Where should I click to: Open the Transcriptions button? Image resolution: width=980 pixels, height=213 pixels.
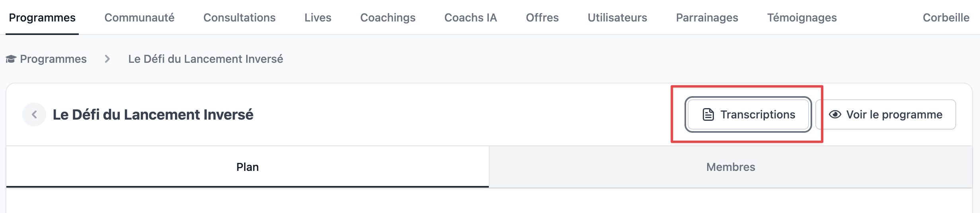pos(748,114)
